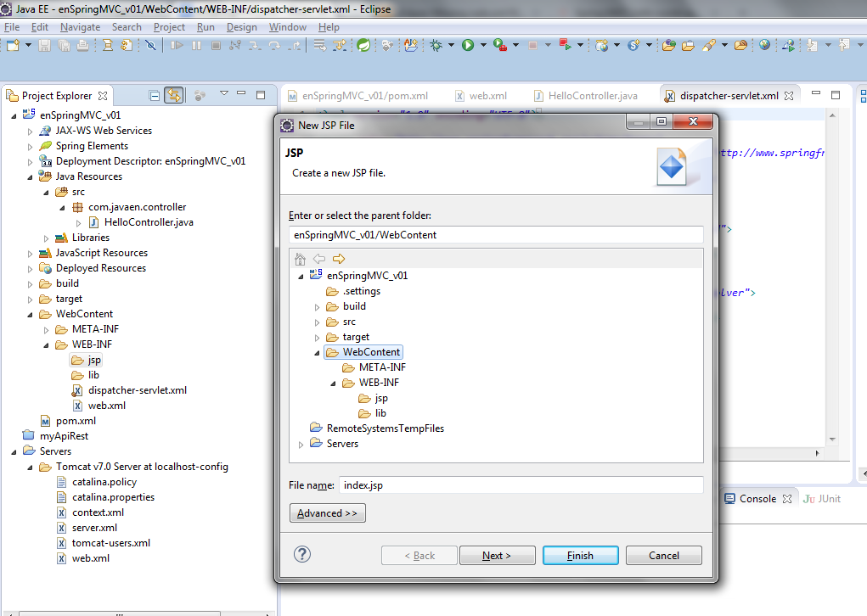Open the Window menu
Image resolution: width=867 pixels, height=616 pixels.
tap(288, 27)
